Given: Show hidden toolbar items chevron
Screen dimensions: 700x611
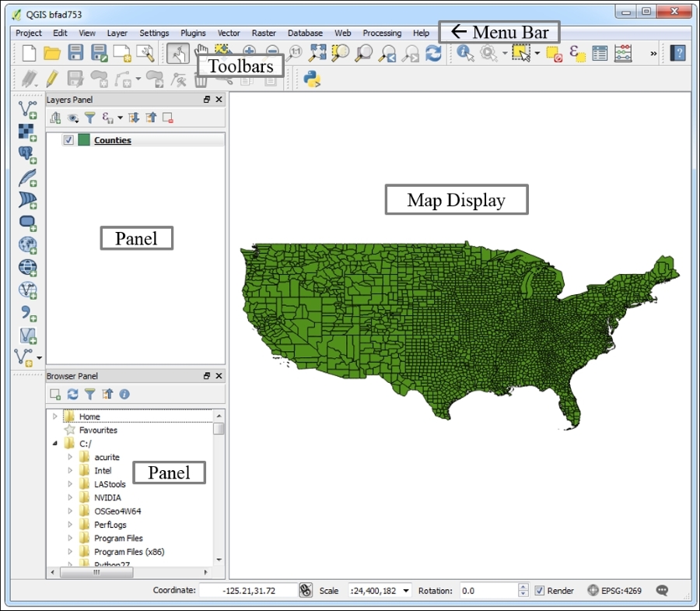Looking at the screenshot, I should tap(653, 54).
